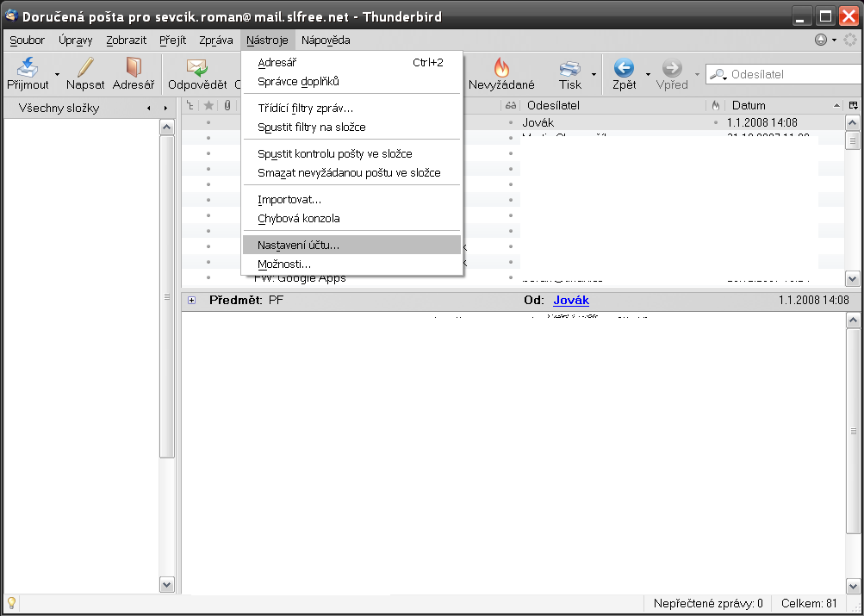Click the star column header icon
Image resolution: width=864 pixels, height=616 pixels.
[208, 105]
